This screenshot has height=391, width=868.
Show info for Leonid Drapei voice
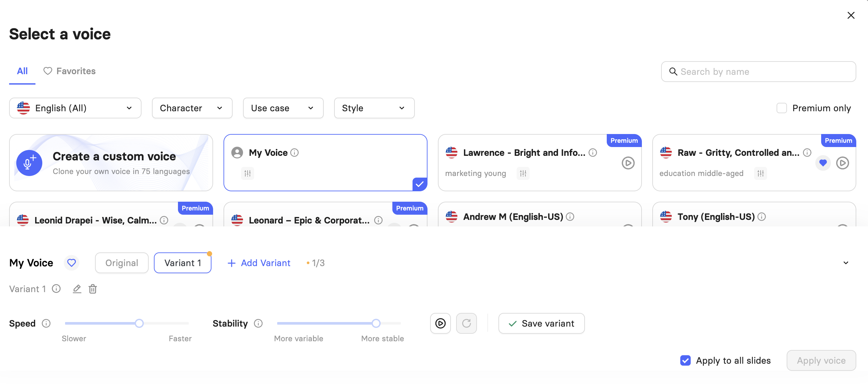tap(164, 220)
